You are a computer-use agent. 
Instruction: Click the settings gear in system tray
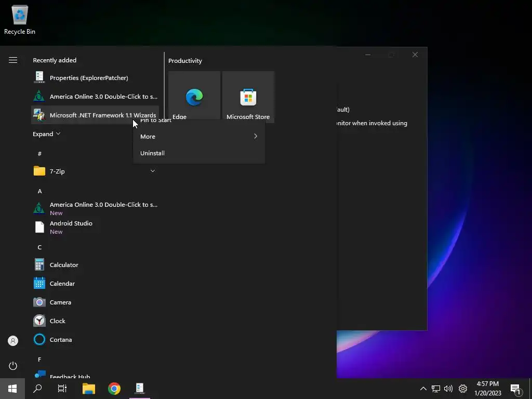(x=463, y=389)
